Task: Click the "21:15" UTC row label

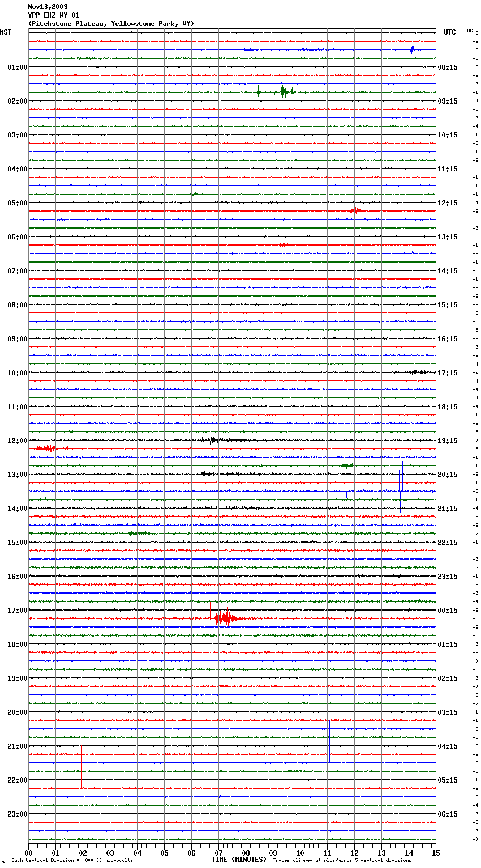Action: coord(448,509)
